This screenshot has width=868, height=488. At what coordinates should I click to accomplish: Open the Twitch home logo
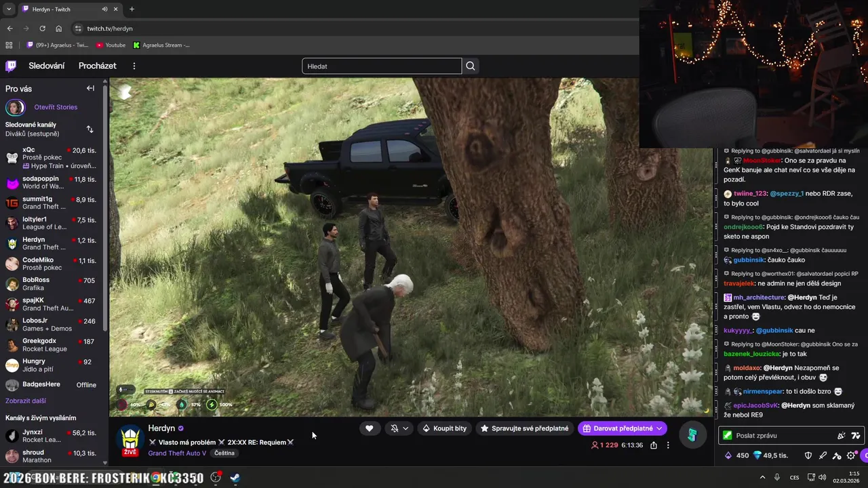click(11, 66)
